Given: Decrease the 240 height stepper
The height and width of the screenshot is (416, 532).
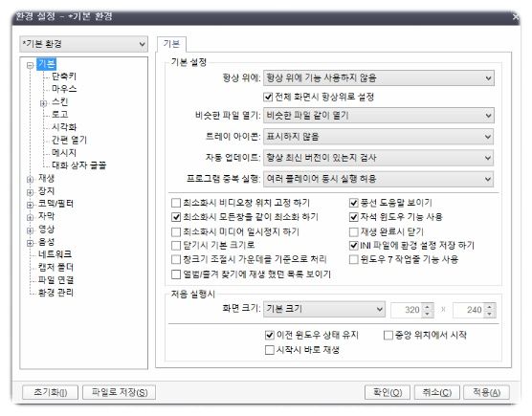Looking at the screenshot, I should [490, 314].
